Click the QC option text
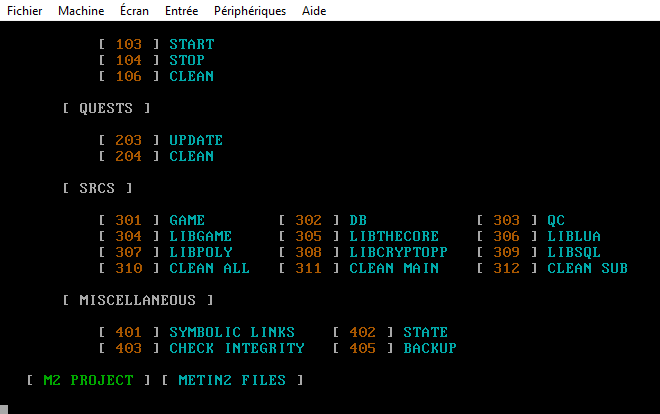 point(556,220)
